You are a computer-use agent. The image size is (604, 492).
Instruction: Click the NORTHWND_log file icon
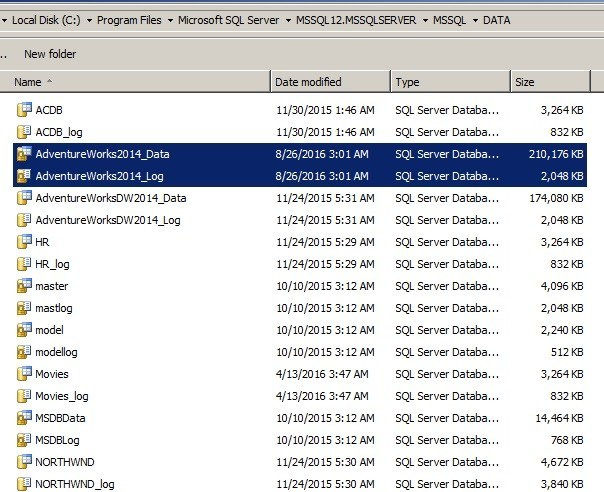(x=24, y=483)
